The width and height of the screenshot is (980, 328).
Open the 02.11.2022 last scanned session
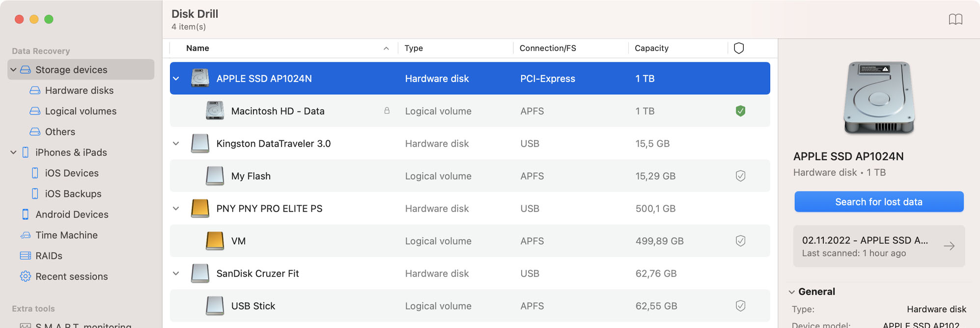[x=879, y=246]
